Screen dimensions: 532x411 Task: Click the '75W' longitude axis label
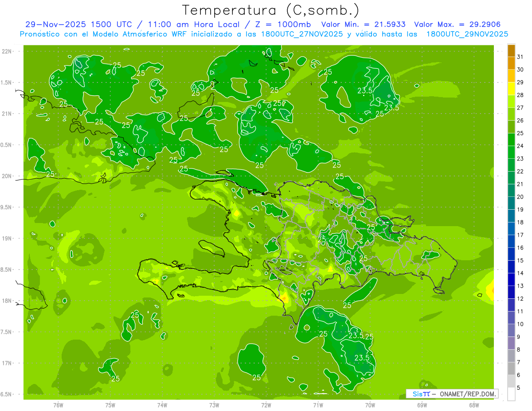tap(110, 405)
